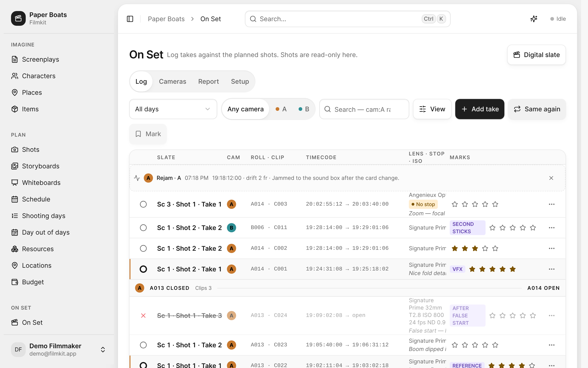Click the Same again button

point(537,109)
